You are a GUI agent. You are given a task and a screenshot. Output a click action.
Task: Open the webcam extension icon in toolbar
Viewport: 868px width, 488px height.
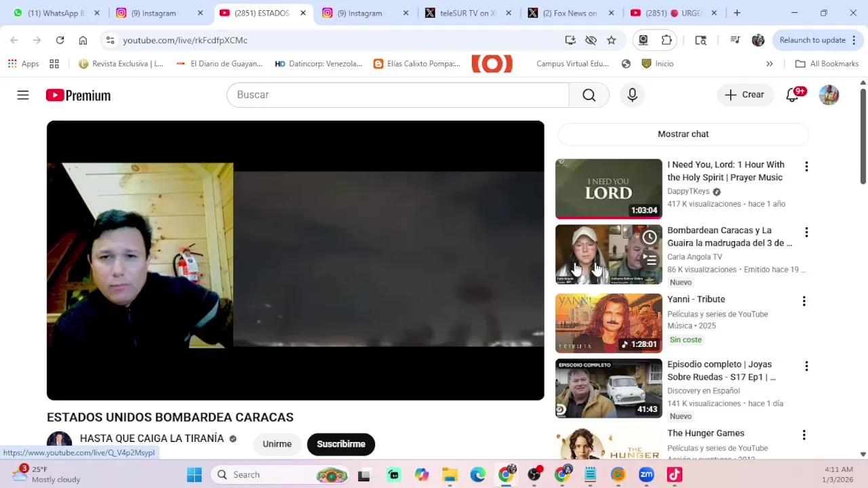click(x=644, y=40)
